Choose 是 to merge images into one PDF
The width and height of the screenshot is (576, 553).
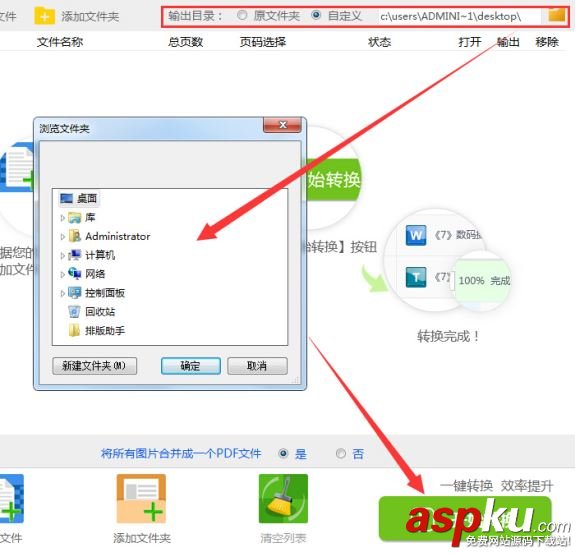(283, 453)
